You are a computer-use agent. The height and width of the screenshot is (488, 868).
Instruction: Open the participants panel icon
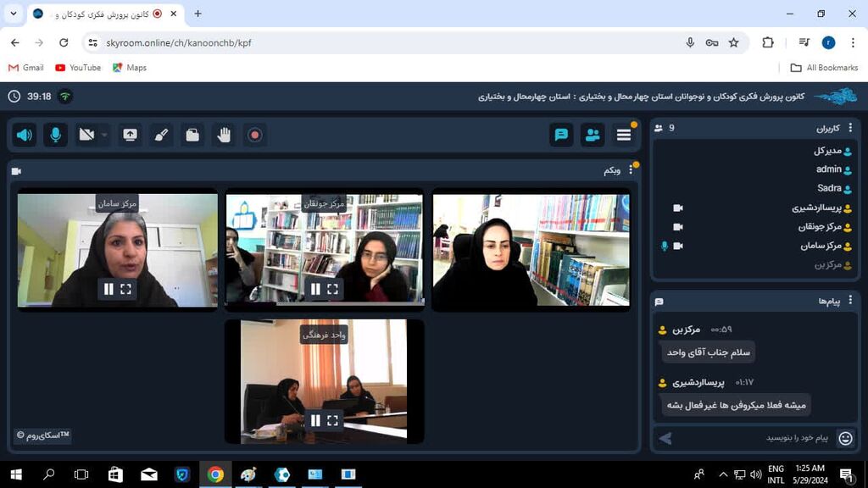pyautogui.click(x=592, y=135)
